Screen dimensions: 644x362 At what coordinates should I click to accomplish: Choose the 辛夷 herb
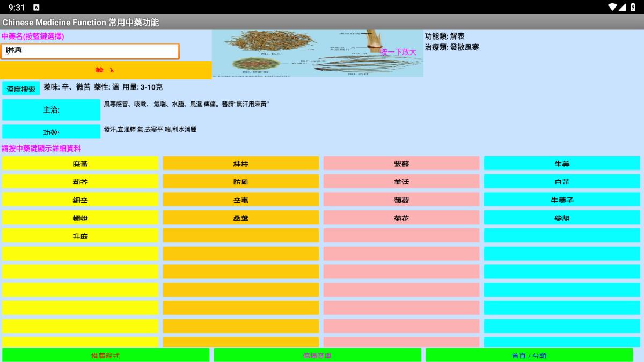pyautogui.click(x=241, y=200)
